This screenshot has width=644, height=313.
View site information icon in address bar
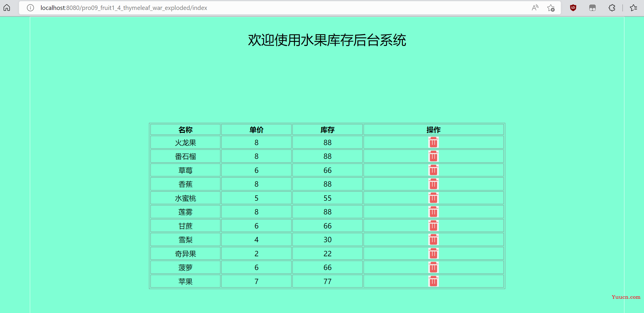click(30, 8)
